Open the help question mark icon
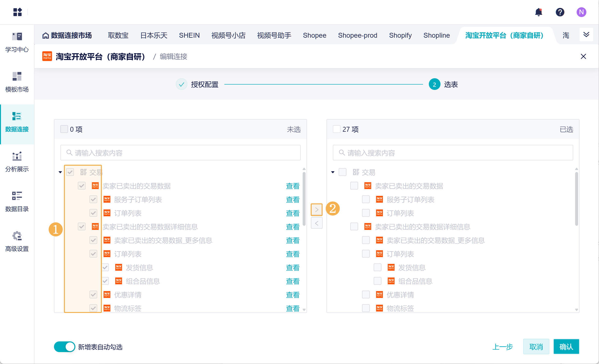Image resolution: width=599 pixels, height=364 pixels. tap(560, 12)
